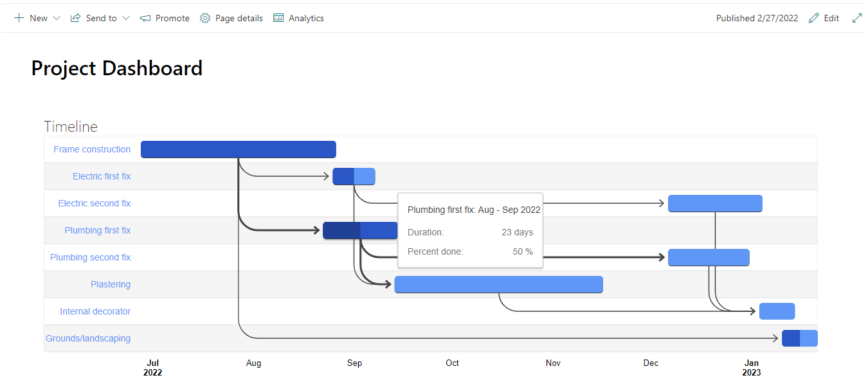
Task: Select the Page details menu item
Action: (x=239, y=18)
